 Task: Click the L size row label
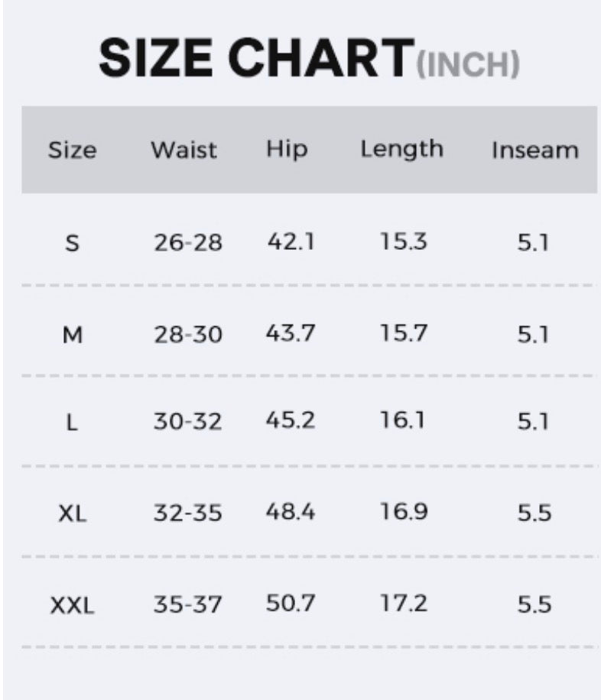(x=72, y=422)
